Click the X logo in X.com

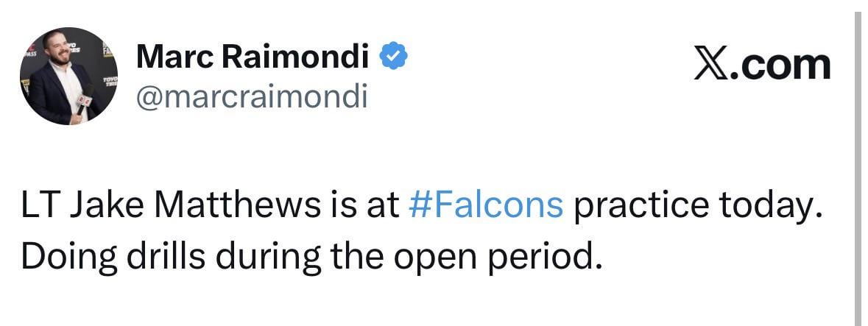(x=712, y=64)
